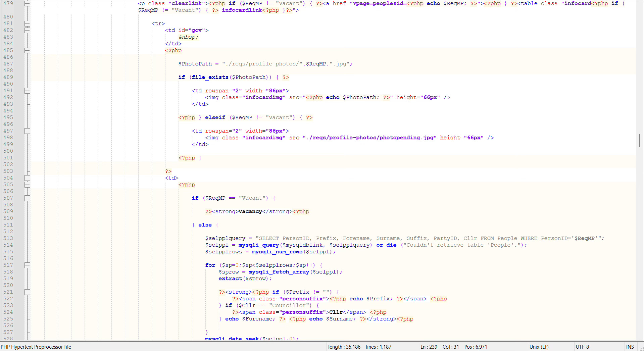Click the vertical scrollbar thumb

pyautogui.click(x=639, y=140)
